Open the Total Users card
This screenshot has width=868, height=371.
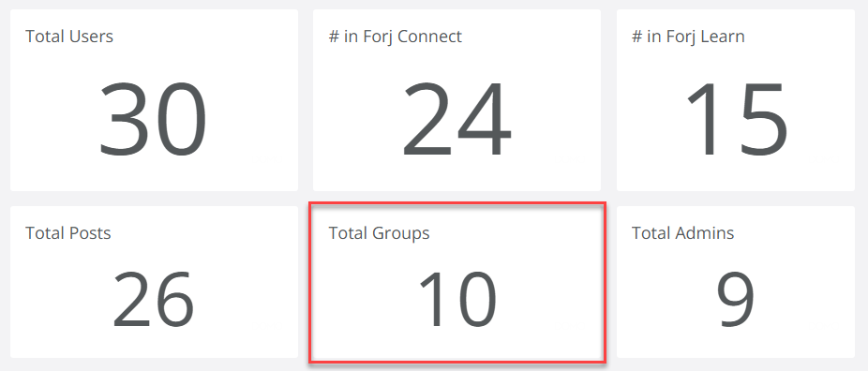pyautogui.click(x=154, y=100)
